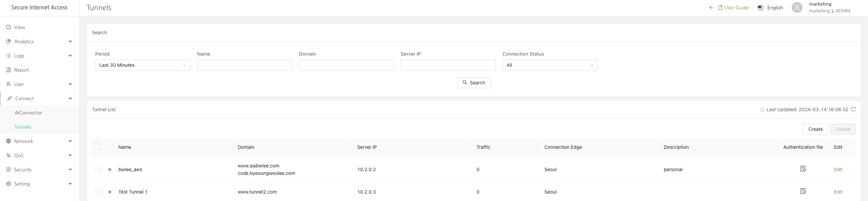Viewport: 868px width, 201px height.
Task: Click the Create tunnel button
Action: tap(815, 129)
